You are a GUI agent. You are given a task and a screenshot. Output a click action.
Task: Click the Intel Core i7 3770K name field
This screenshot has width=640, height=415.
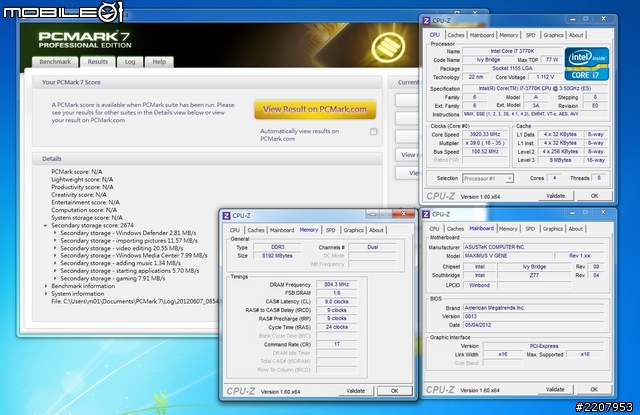(x=512, y=51)
